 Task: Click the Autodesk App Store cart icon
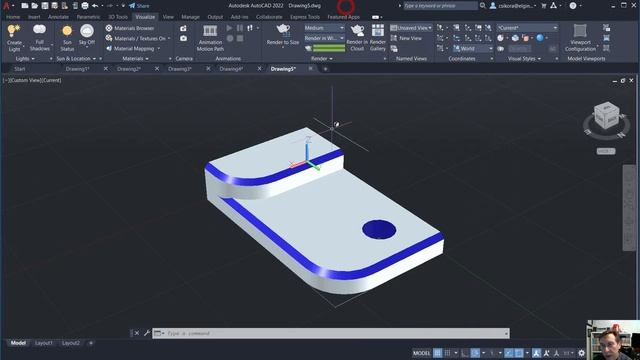point(544,6)
